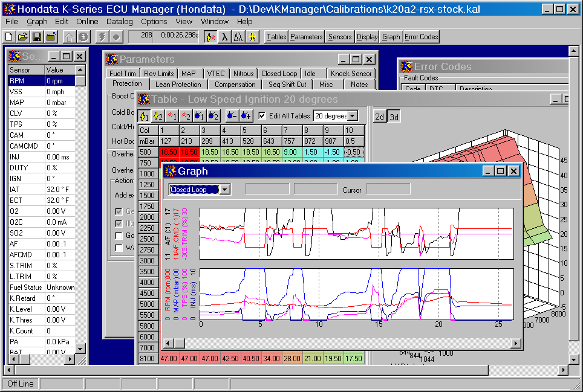This screenshot has height=392, width=583.
Task: Click the main workspace horizontal scrollbar thumb
Action: (250, 370)
